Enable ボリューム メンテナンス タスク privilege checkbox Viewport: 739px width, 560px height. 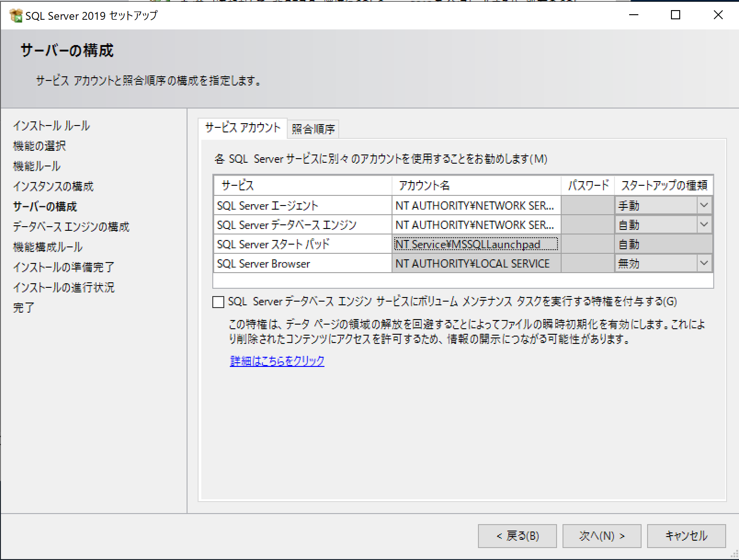218,302
